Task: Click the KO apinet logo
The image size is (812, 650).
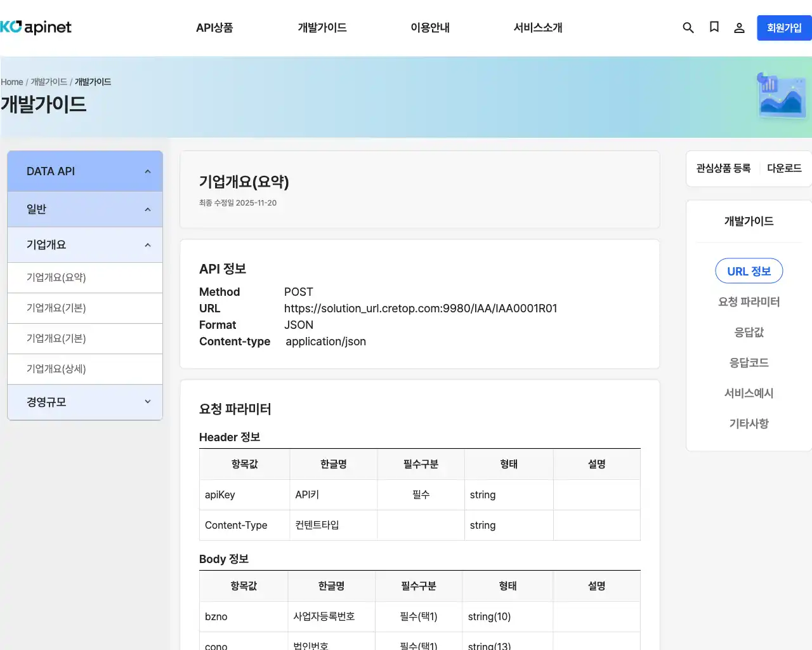Action: [36, 27]
